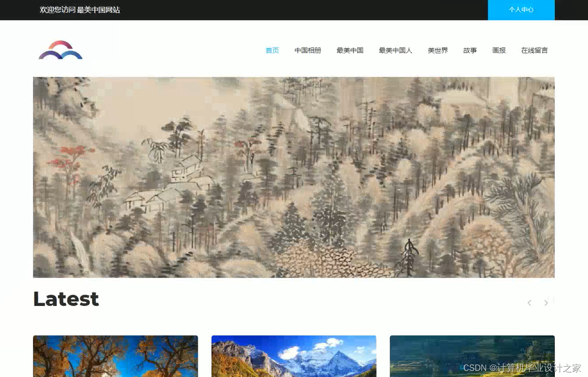Go to next Latest slide arrow
The height and width of the screenshot is (377, 588).
tap(546, 303)
